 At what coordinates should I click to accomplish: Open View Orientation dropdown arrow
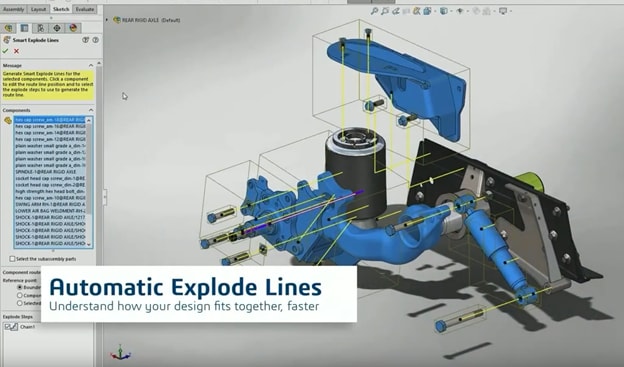[435, 11]
